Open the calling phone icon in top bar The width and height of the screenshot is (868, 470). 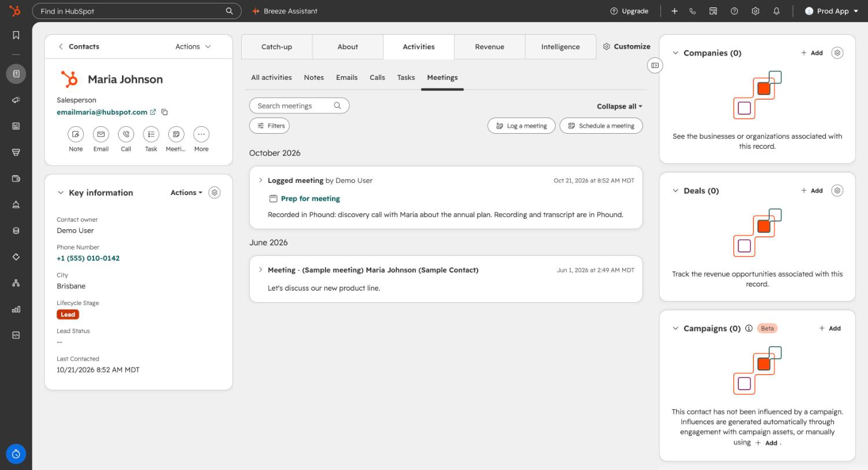click(x=692, y=11)
